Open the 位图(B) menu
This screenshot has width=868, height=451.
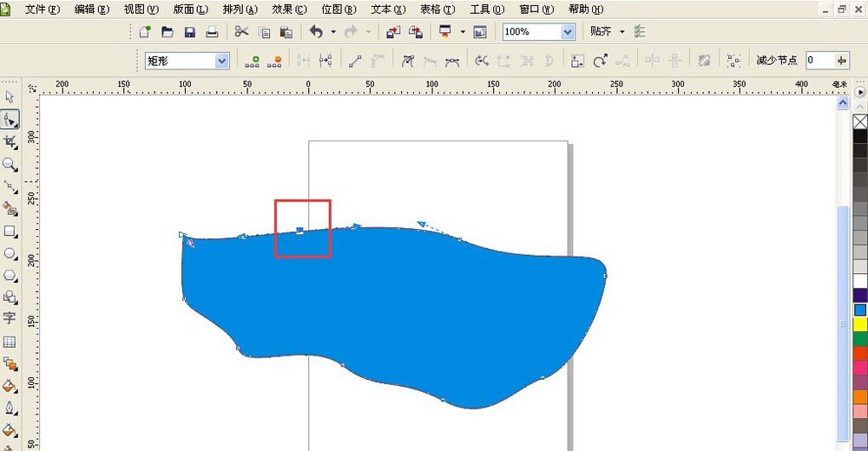339,10
